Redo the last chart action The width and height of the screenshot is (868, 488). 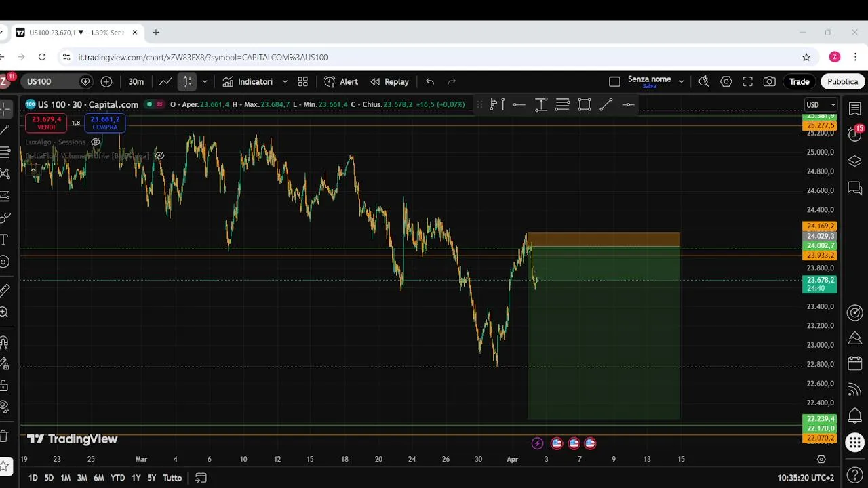(452, 81)
